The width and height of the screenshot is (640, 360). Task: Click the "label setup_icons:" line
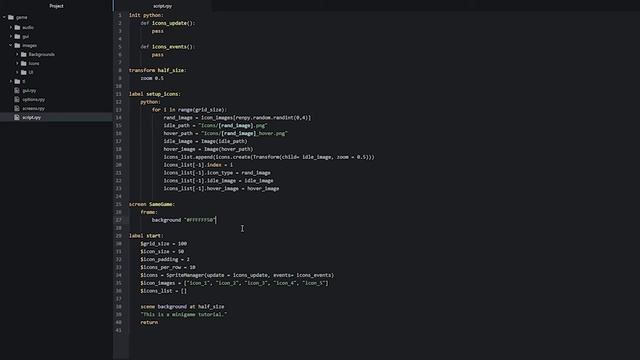click(155, 94)
